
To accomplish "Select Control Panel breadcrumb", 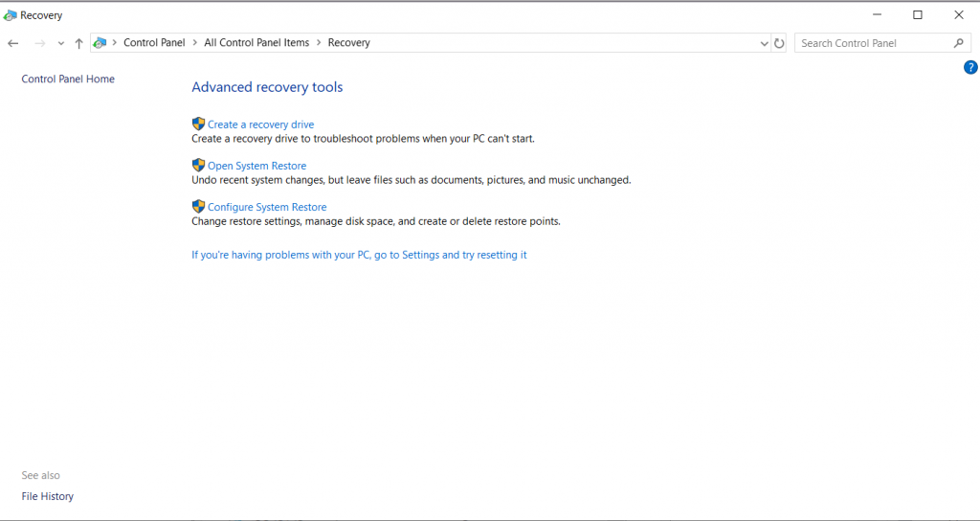I will 154,42.
